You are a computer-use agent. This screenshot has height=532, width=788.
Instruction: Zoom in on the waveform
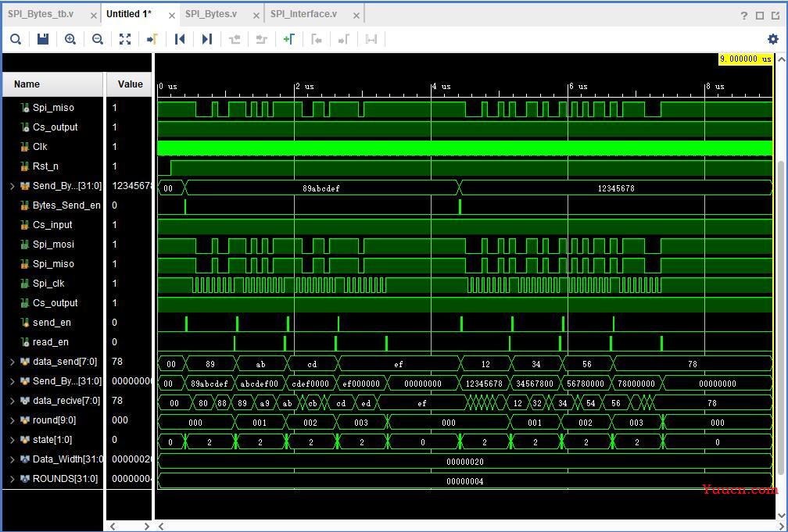tap(70, 39)
